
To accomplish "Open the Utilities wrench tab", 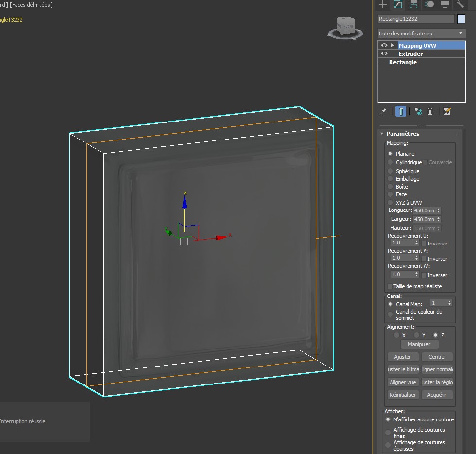I will pos(460,4).
